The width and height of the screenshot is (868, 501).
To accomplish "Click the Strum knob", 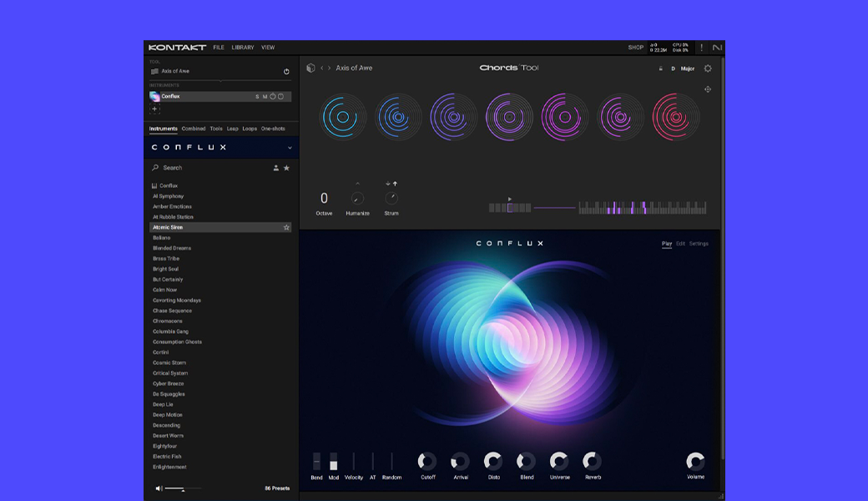I will [x=391, y=198].
